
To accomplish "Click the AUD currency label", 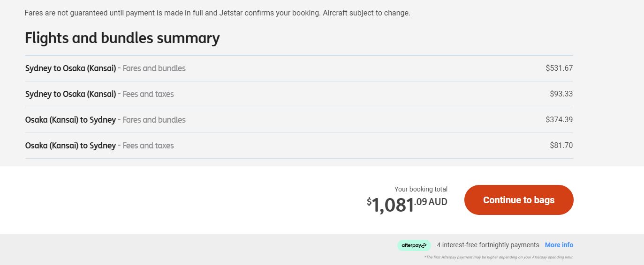I will pos(438,202).
